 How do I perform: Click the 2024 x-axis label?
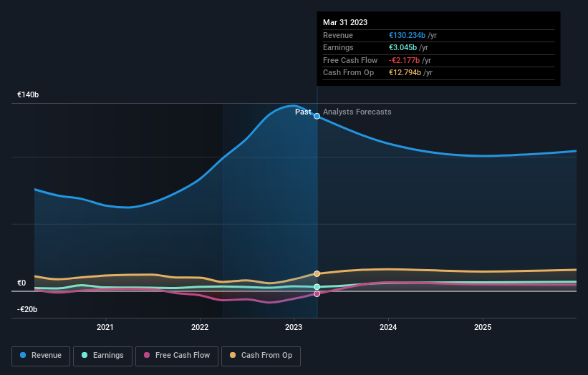pyautogui.click(x=388, y=327)
